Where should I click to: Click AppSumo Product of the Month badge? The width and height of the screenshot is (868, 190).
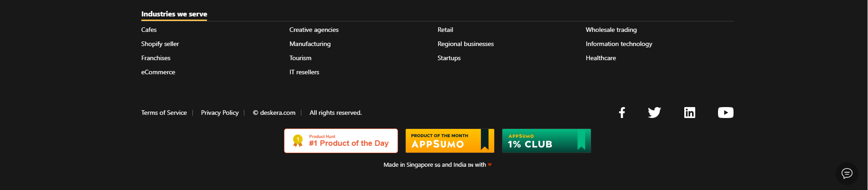[449, 141]
